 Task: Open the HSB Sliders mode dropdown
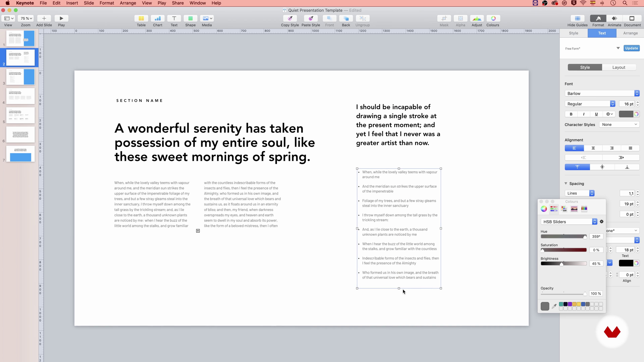click(569, 222)
